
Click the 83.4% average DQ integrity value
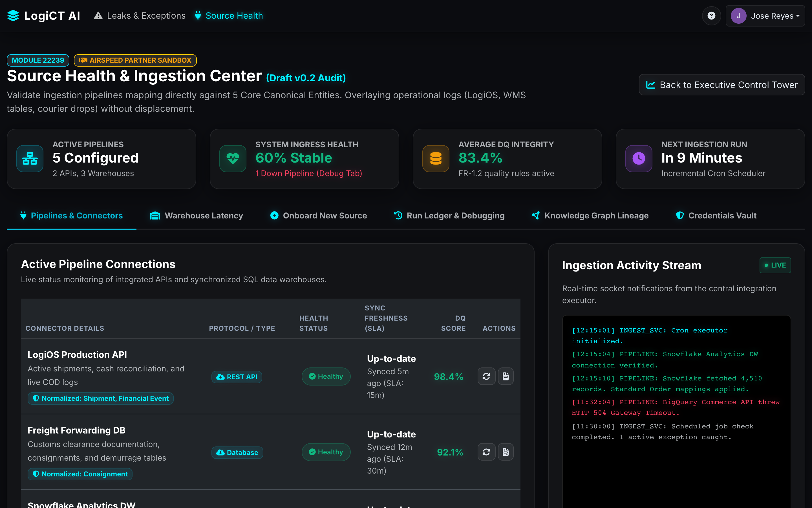(480, 157)
